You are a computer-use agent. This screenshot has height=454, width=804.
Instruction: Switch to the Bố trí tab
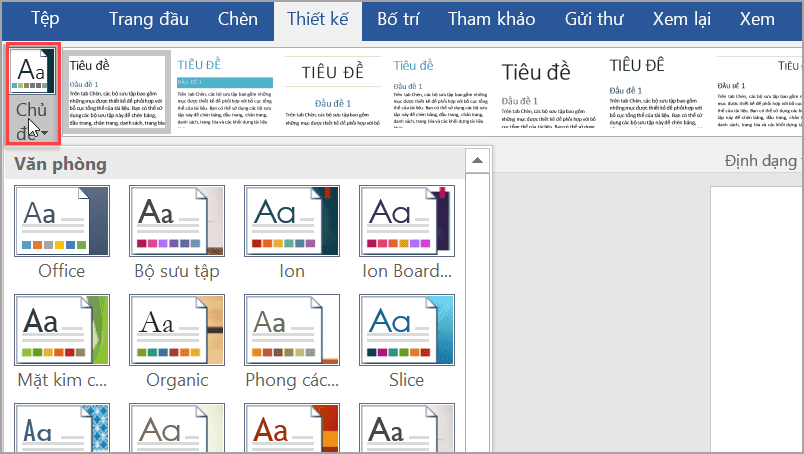click(398, 19)
